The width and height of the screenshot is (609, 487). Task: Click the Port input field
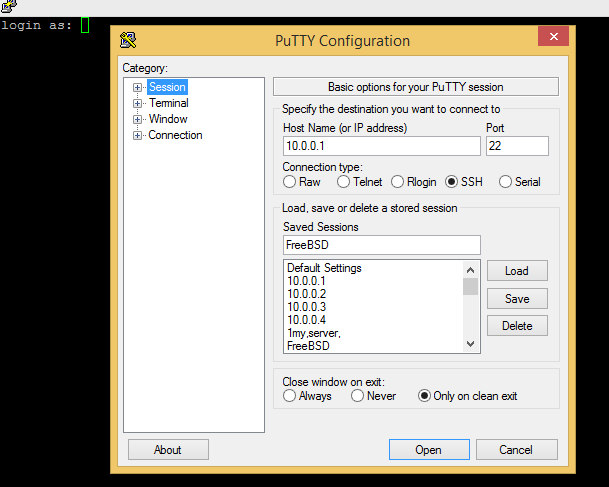(x=517, y=146)
